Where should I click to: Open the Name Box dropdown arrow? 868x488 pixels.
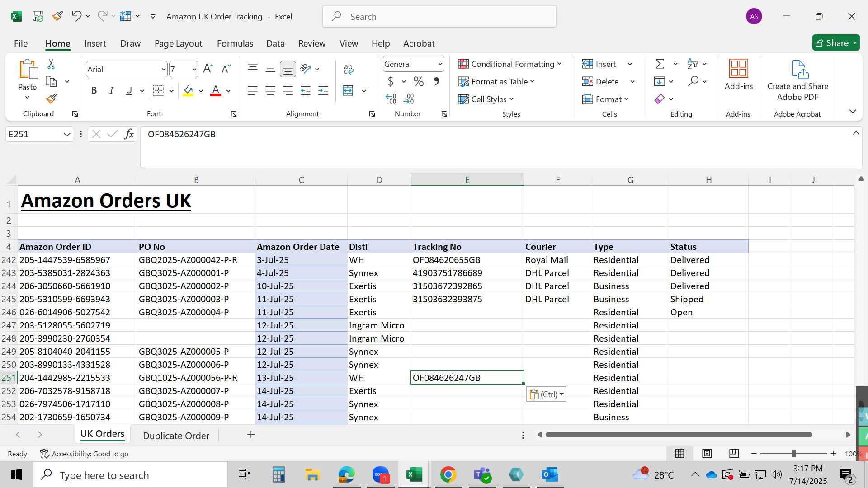coord(67,134)
